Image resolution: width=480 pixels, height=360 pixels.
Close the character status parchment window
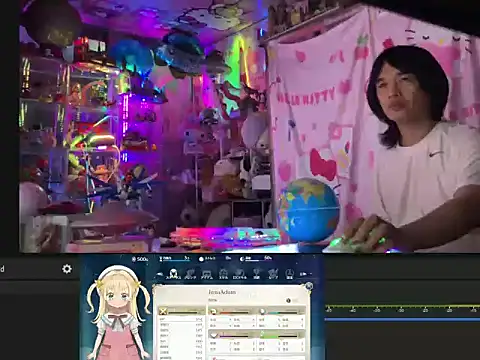point(309,286)
